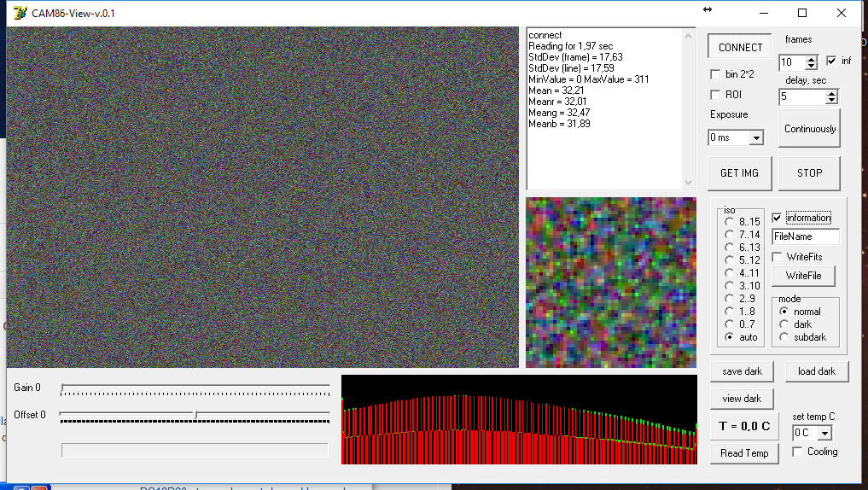Select iso auto radio button

coord(729,337)
